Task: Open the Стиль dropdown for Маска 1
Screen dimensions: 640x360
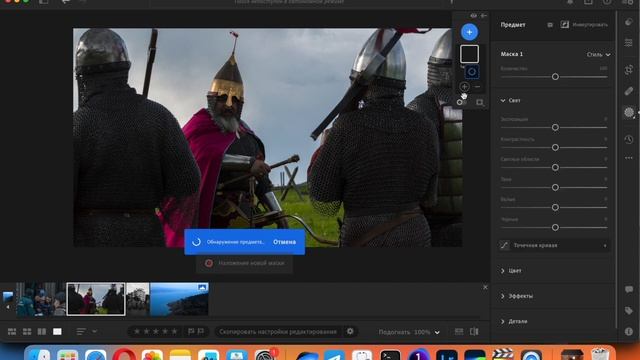Action: pos(598,54)
